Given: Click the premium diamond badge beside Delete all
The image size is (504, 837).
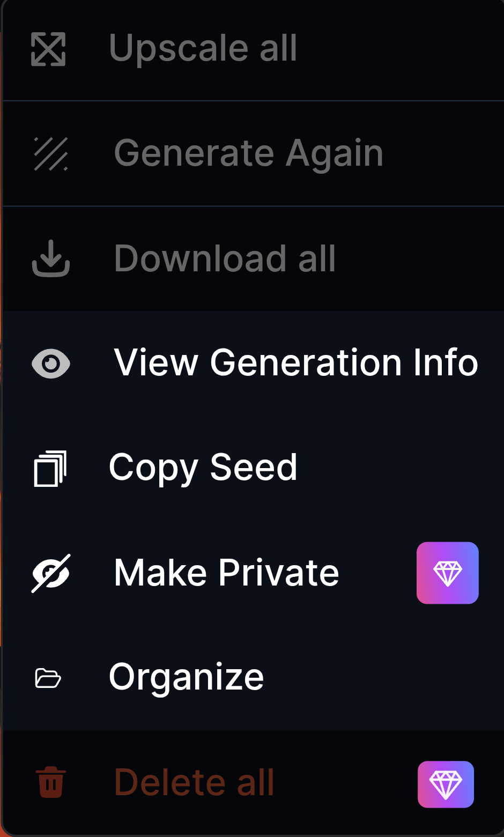Looking at the screenshot, I should (446, 784).
